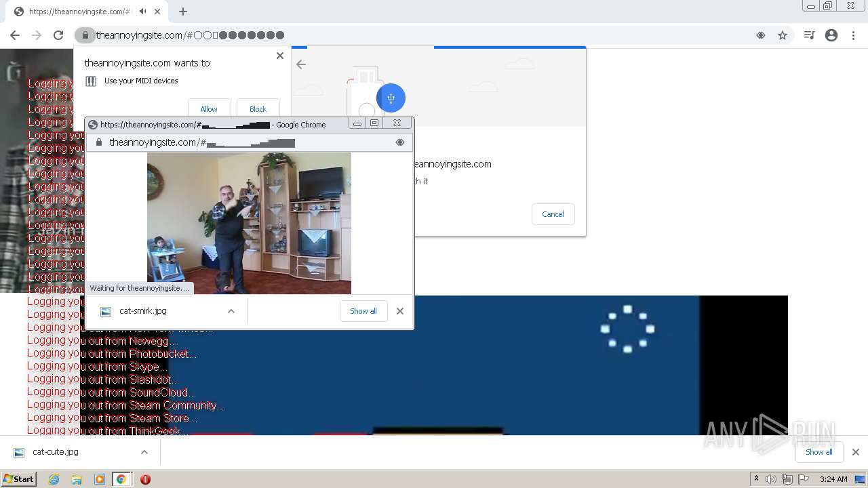Viewport: 868px width, 488px height.
Task: Open the Action Center flag icon
Action: coord(804,479)
